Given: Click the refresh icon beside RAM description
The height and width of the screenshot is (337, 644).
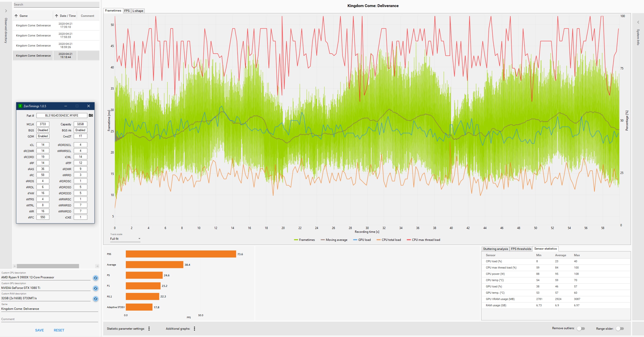Looking at the screenshot, I should pos(95,299).
